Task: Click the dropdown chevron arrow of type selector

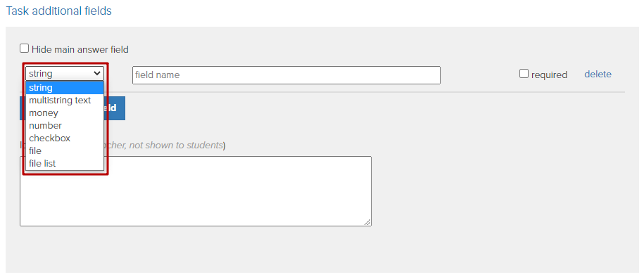Action: coord(97,73)
